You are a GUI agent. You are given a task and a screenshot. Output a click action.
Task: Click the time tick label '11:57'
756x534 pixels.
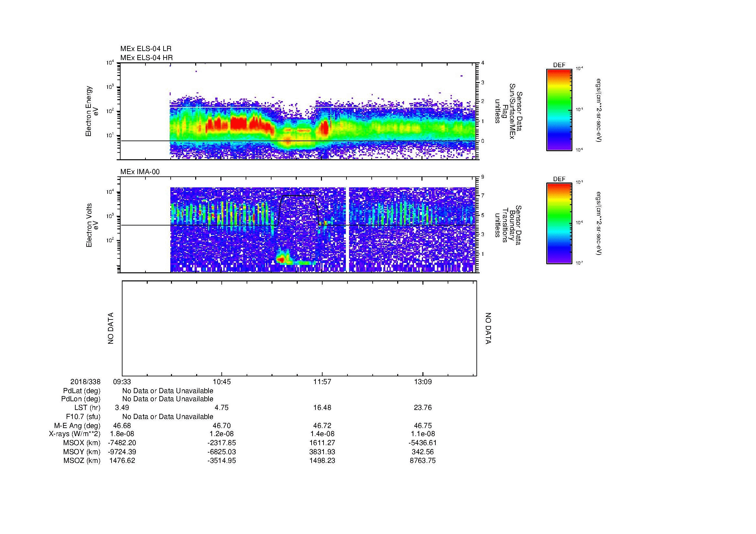[322, 382]
